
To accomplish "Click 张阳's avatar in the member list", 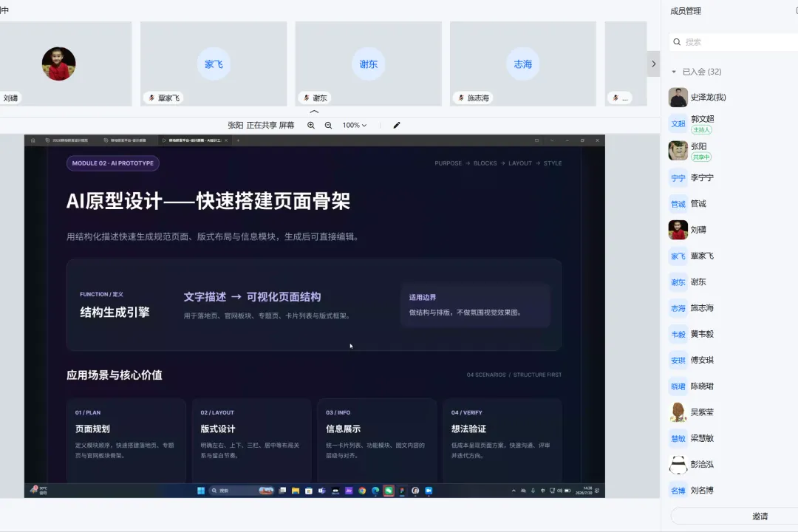I will click(678, 151).
